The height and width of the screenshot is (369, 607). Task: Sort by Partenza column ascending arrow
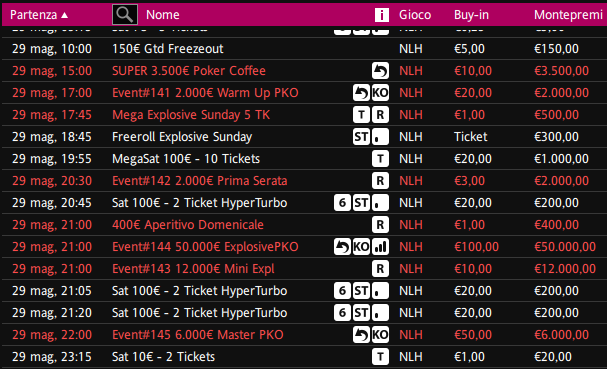click(65, 15)
